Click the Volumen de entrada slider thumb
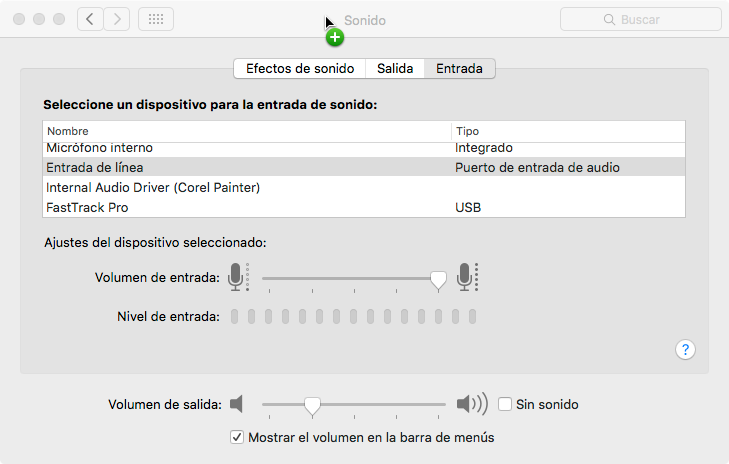 coord(438,281)
